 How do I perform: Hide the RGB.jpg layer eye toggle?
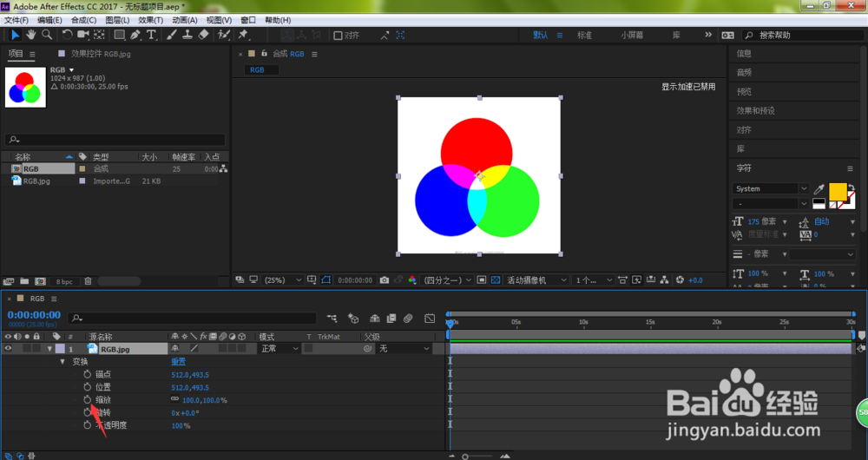[x=8, y=349]
